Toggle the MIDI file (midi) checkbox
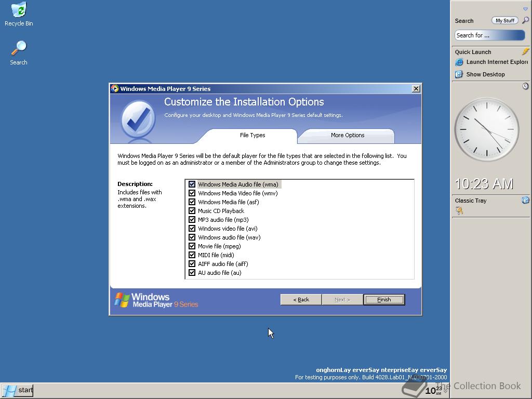 pos(192,255)
